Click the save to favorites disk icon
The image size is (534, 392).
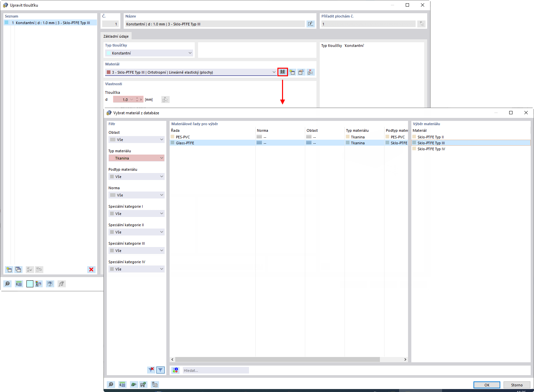[143, 384]
